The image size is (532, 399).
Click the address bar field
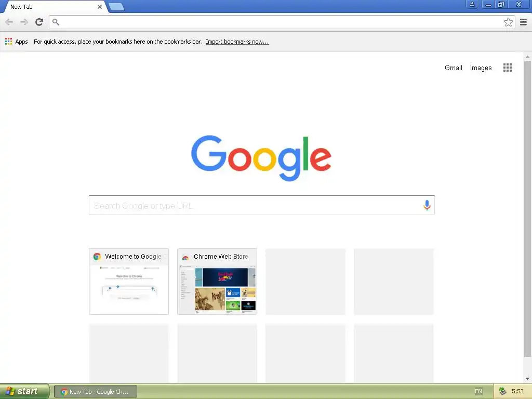click(x=282, y=22)
